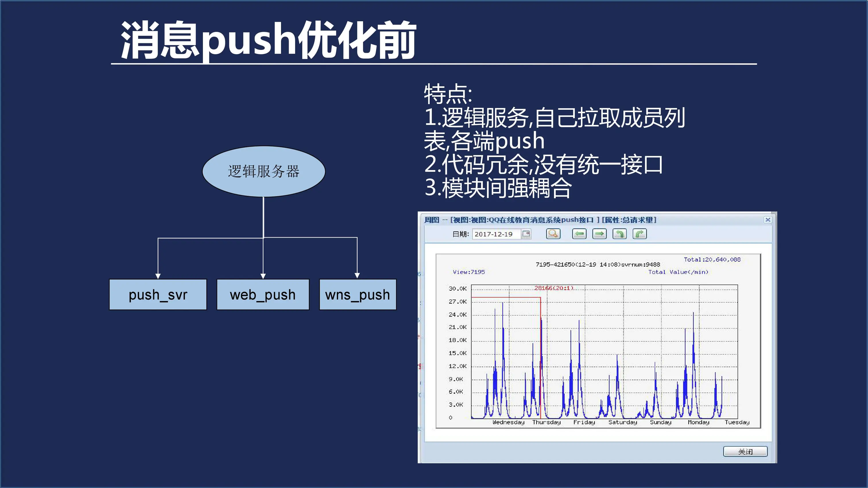Click the Monday label on chart axis

(698, 422)
